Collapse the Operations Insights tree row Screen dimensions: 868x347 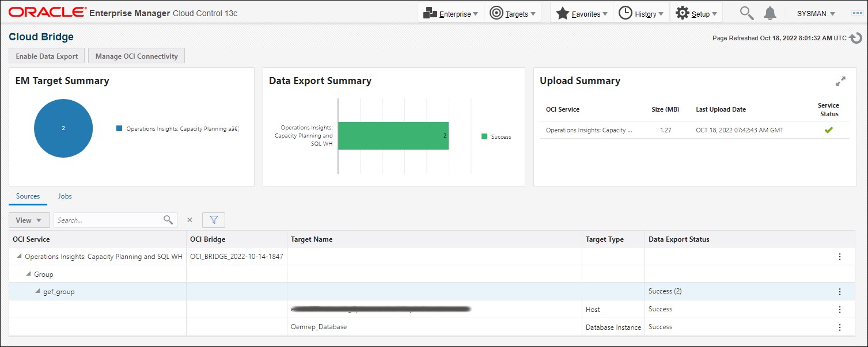coord(19,257)
